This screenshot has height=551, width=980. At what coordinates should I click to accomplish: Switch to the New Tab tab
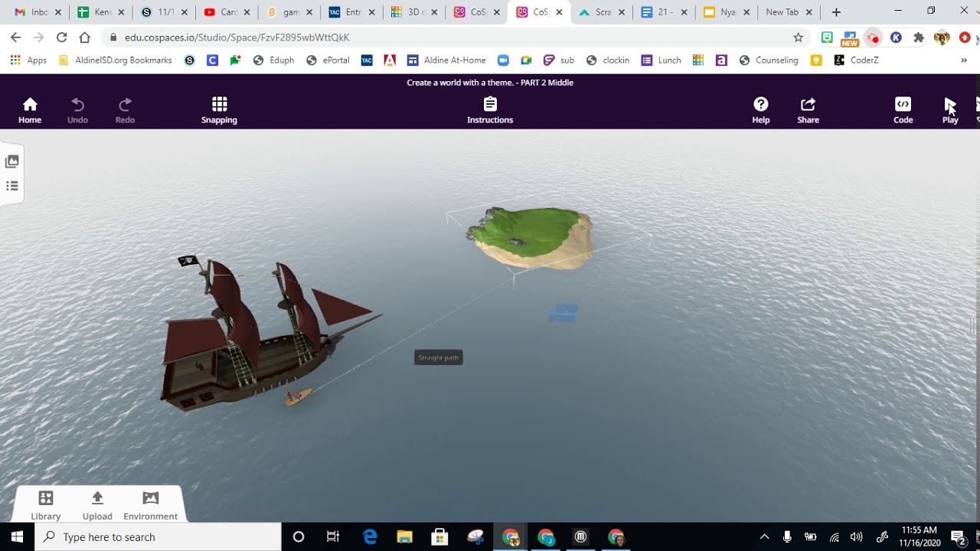click(x=782, y=12)
